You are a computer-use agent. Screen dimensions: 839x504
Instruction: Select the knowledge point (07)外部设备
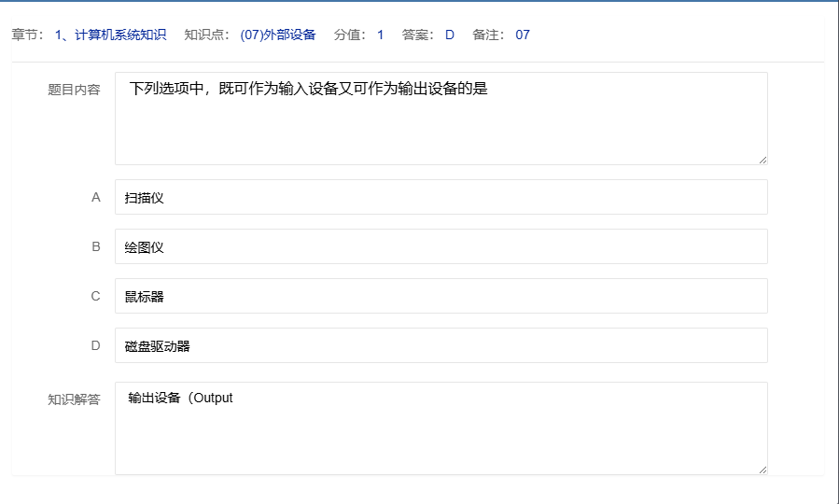tap(277, 35)
